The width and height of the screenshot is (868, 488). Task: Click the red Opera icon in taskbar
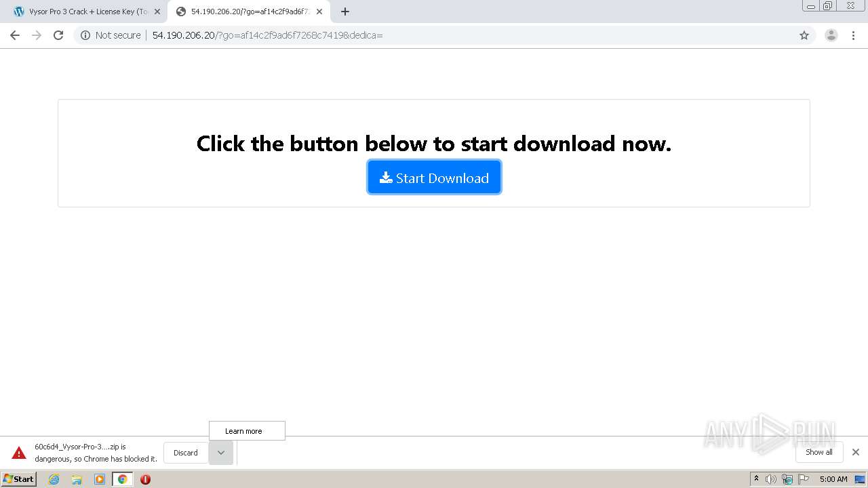pyautogui.click(x=145, y=479)
